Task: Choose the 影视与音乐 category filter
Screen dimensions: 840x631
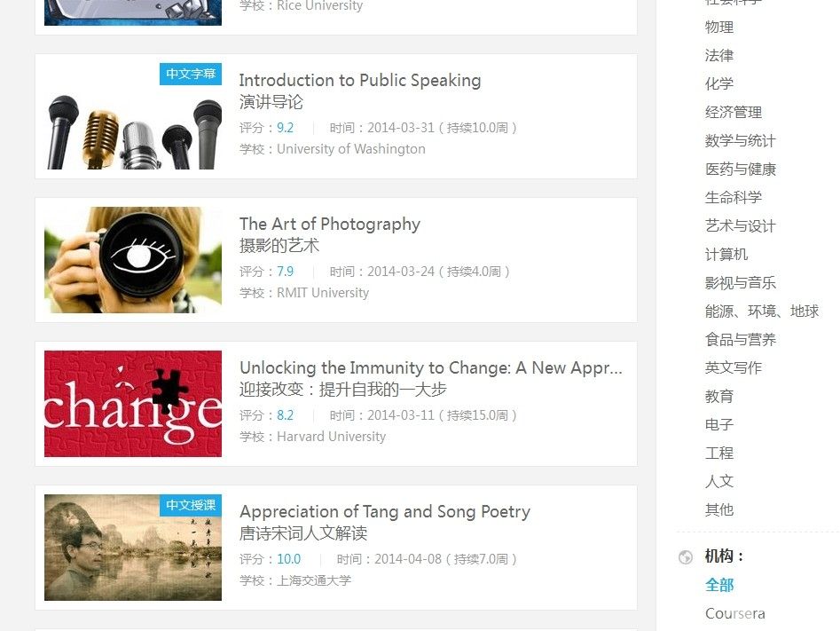Action: 741,283
